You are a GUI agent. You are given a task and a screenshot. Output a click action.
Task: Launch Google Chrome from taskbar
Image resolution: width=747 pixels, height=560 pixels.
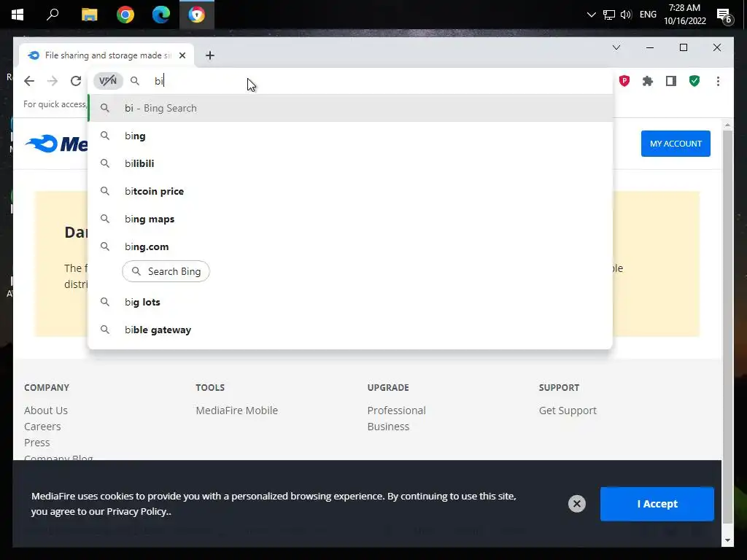125,15
